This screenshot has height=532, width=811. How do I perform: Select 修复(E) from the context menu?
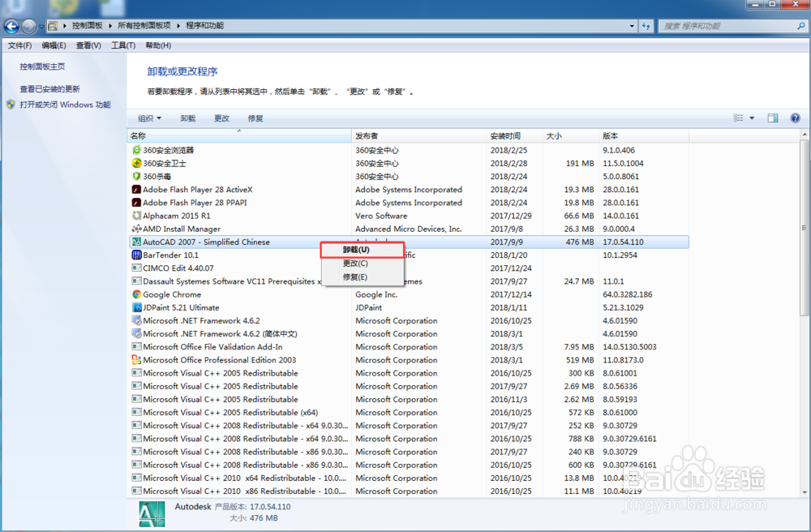[362, 277]
